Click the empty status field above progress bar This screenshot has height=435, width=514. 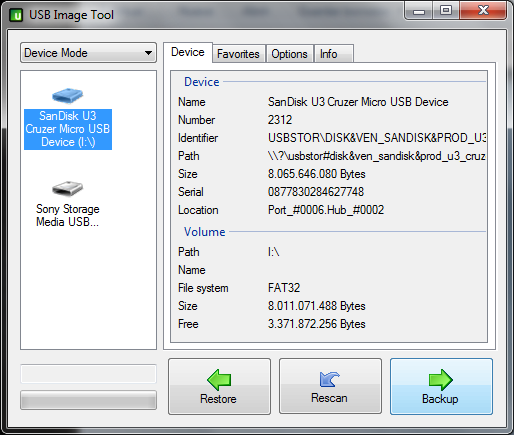pyautogui.click(x=88, y=374)
